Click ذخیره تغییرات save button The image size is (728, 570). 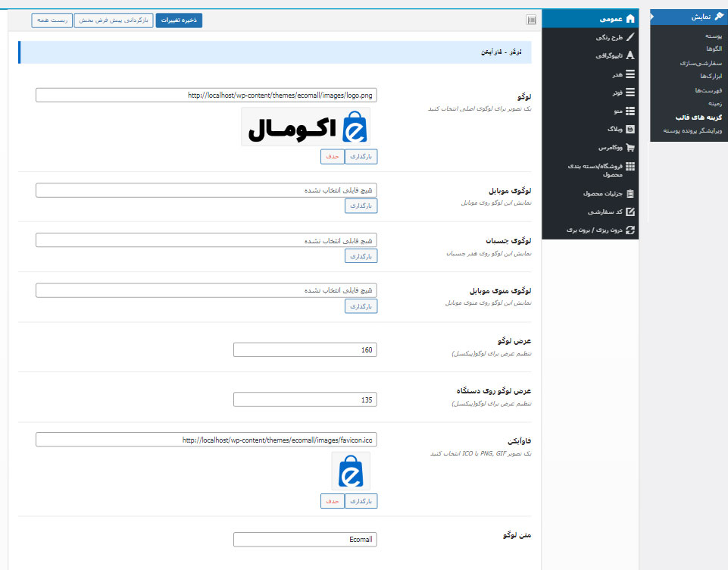(179, 20)
